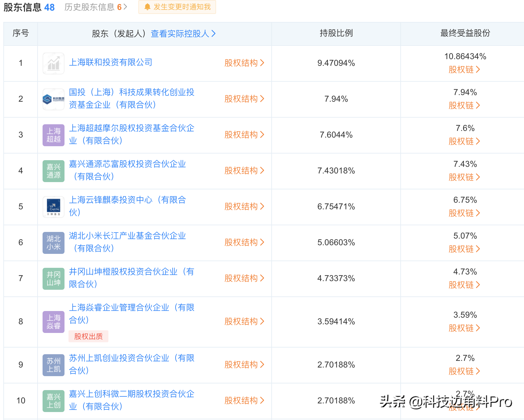Expand 股权结构 for 国投（上海）科技成果转化基金
Image resolution: width=524 pixels, height=420 pixels.
244,99
